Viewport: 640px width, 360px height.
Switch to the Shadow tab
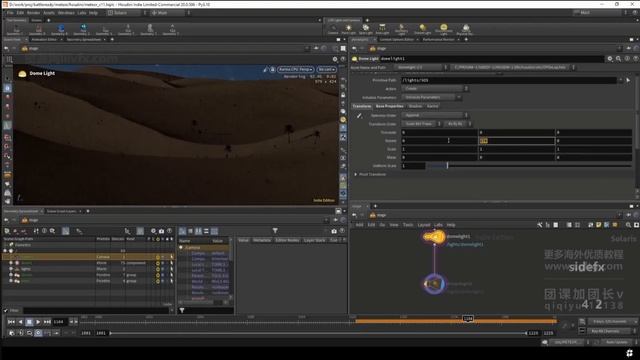(x=415, y=106)
